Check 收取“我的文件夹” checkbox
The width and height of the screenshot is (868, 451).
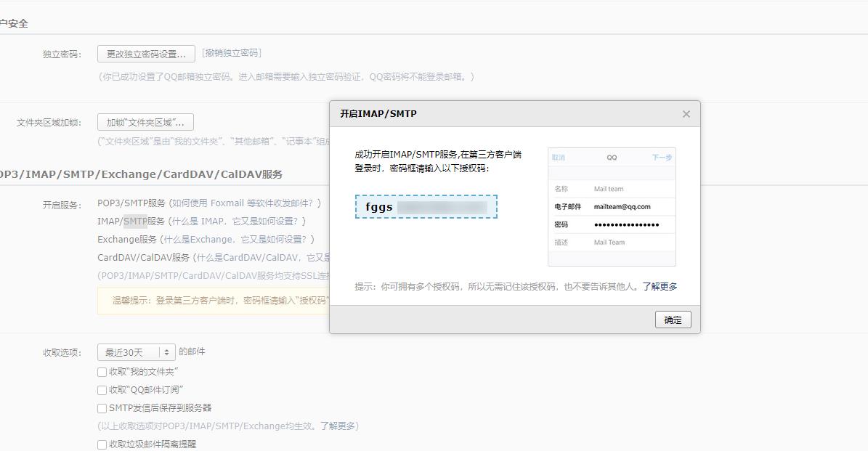pos(102,372)
